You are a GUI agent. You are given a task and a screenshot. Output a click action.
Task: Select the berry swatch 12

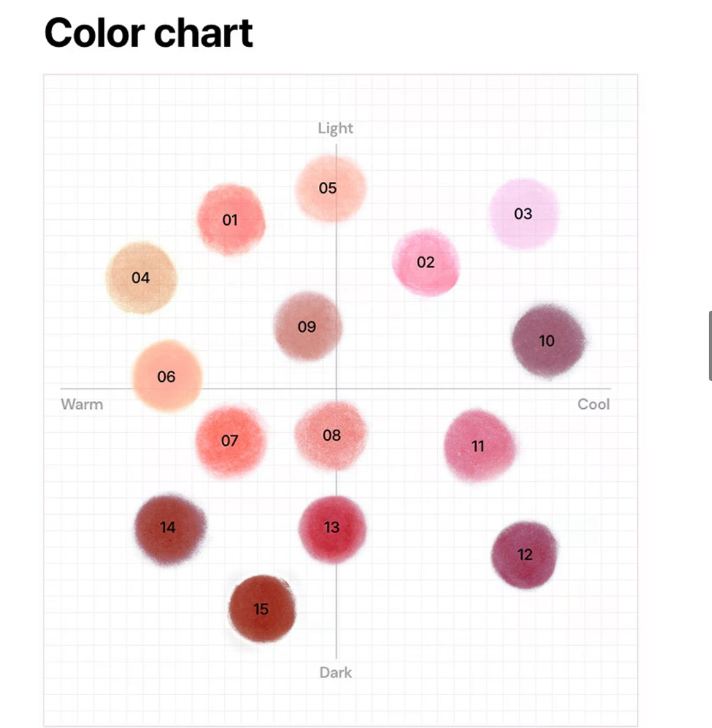pyautogui.click(x=525, y=554)
